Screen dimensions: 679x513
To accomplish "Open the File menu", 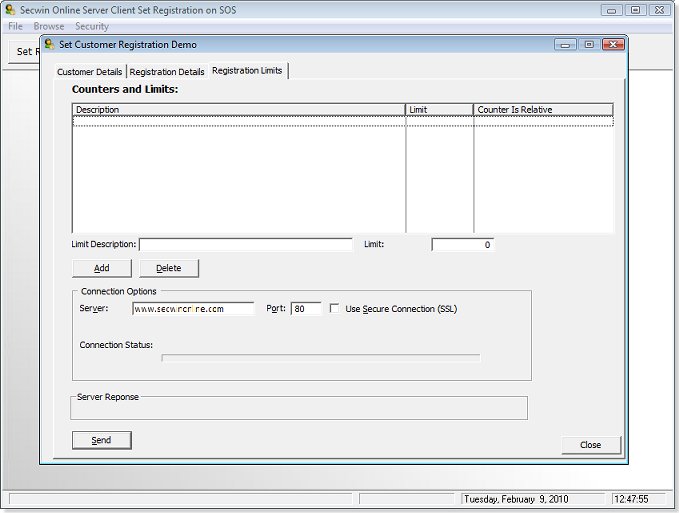I will pyautogui.click(x=15, y=26).
